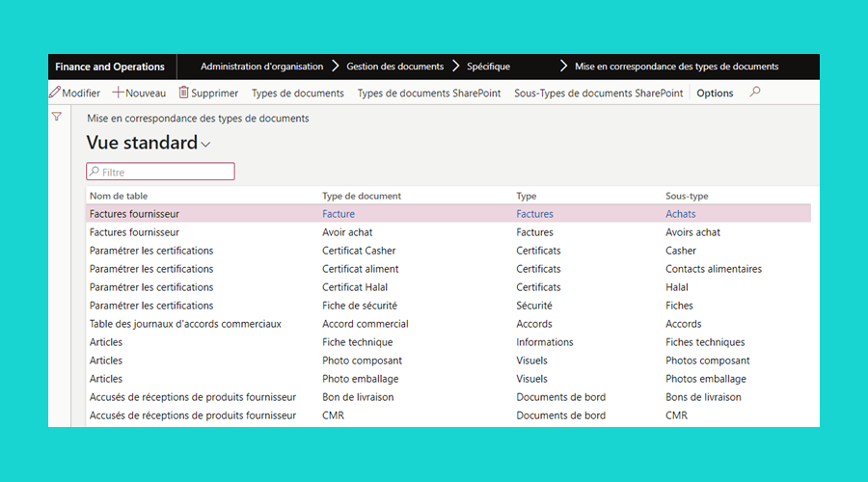Click the Filtre field in the grid
The height and width of the screenshot is (482, 868).
[x=160, y=172]
